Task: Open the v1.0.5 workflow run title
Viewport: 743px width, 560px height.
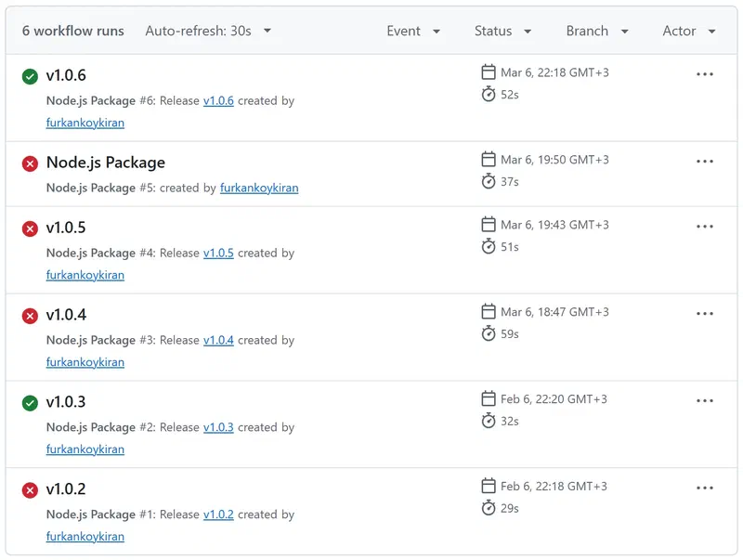Action: (66, 228)
